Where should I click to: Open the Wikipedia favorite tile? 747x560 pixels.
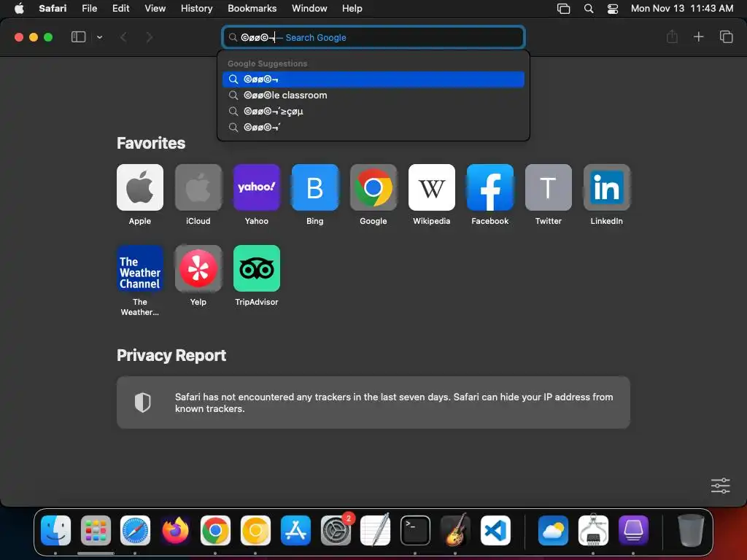click(432, 187)
